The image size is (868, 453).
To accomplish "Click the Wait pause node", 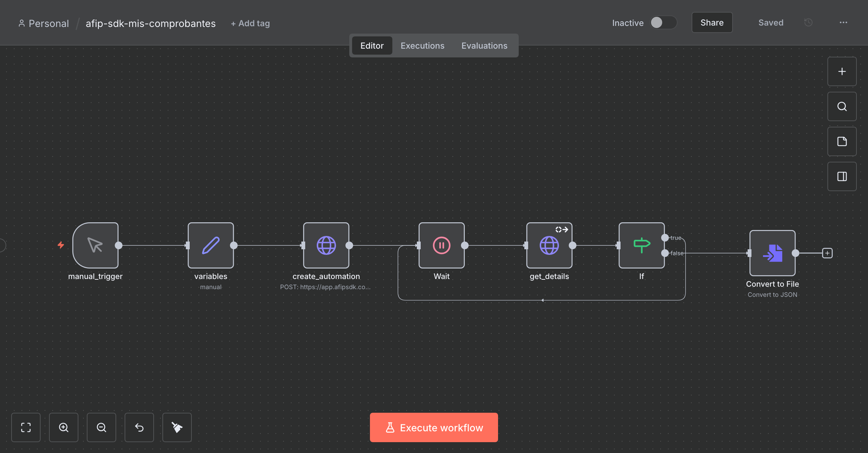I will [x=441, y=245].
